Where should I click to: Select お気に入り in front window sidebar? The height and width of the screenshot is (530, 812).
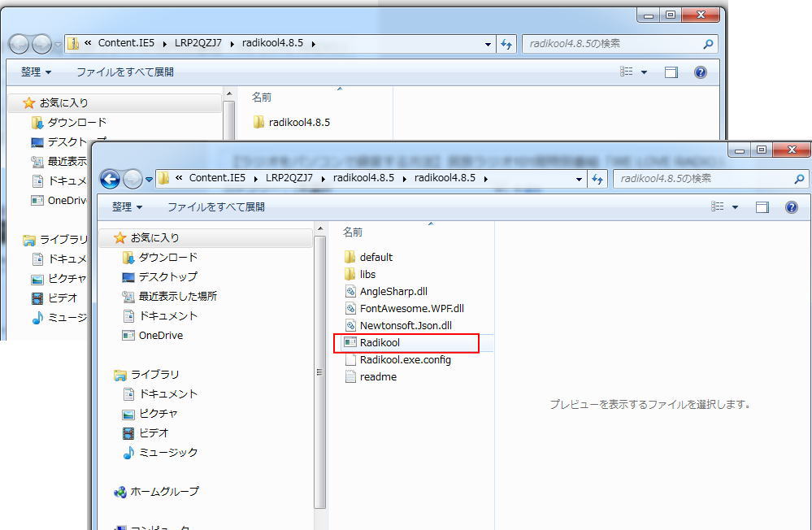(x=154, y=237)
